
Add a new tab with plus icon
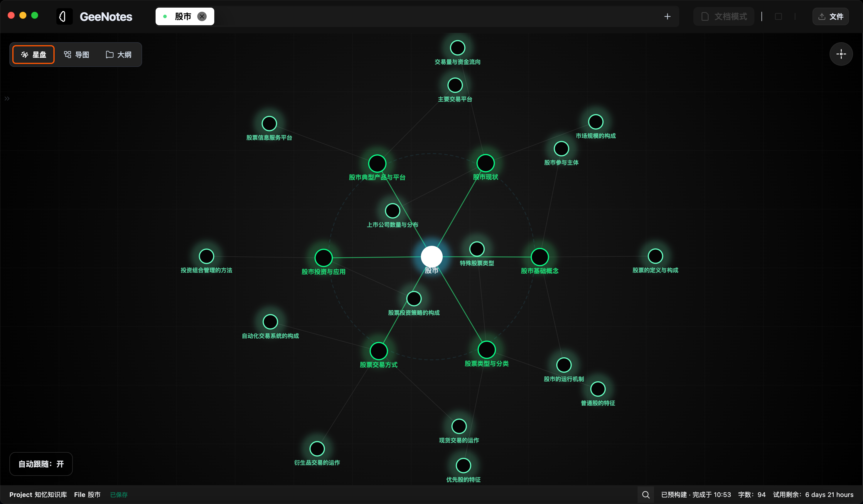pos(667,16)
